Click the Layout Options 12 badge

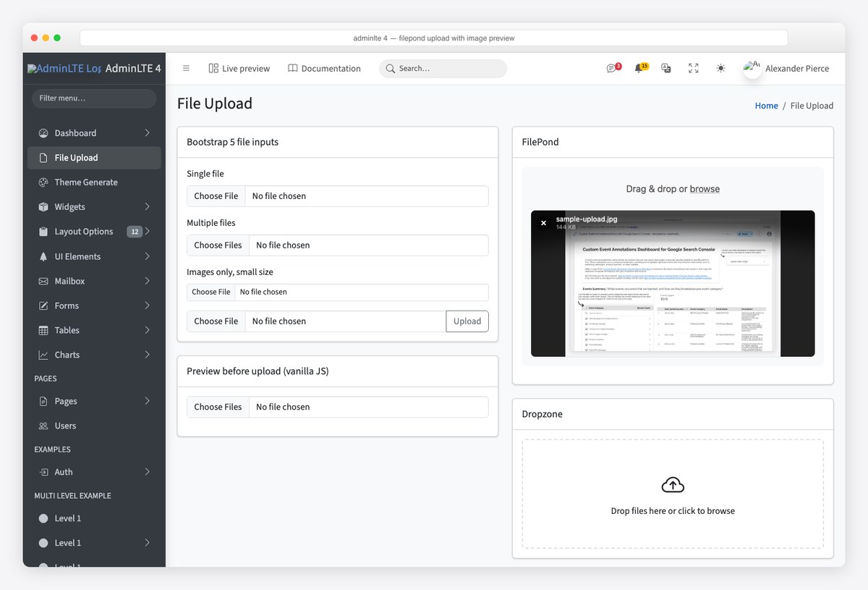click(x=134, y=232)
